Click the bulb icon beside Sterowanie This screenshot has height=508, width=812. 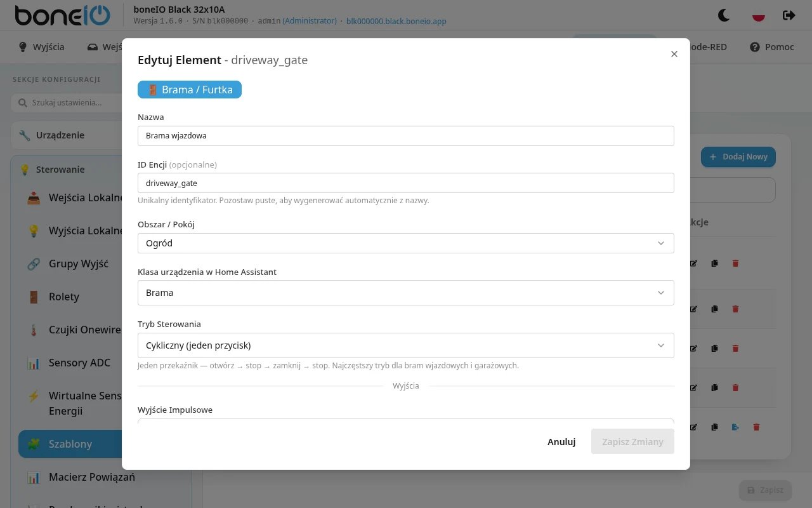coord(25,170)
